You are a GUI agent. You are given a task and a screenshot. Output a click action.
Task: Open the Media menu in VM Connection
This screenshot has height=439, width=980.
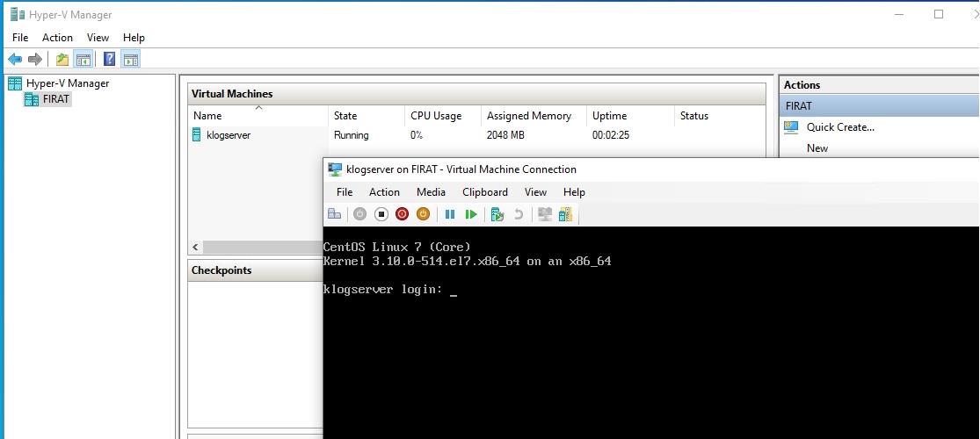(x=431, y=192)
